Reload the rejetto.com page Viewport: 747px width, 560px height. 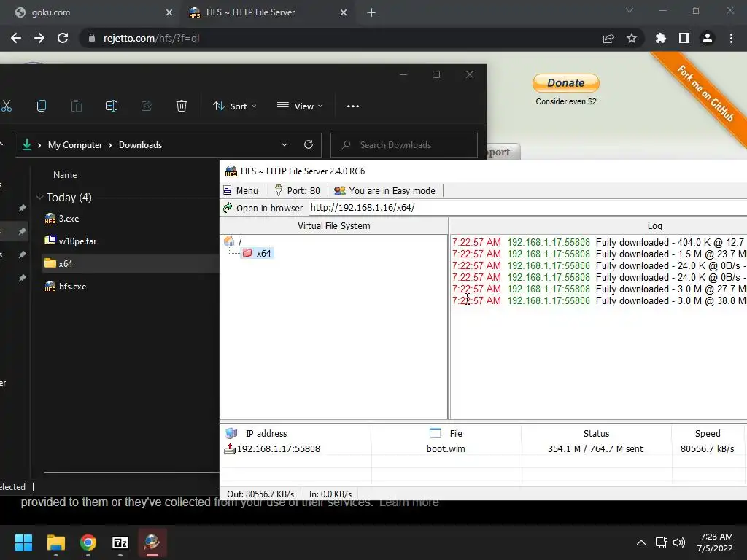(x=63, y=38)
